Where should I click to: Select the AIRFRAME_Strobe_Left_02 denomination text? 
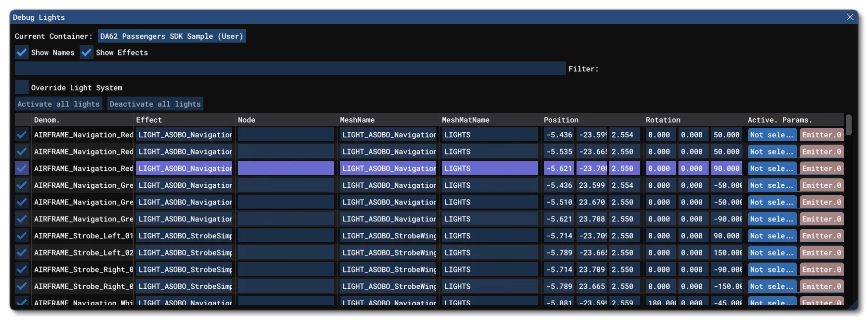[x=83, y=252]
